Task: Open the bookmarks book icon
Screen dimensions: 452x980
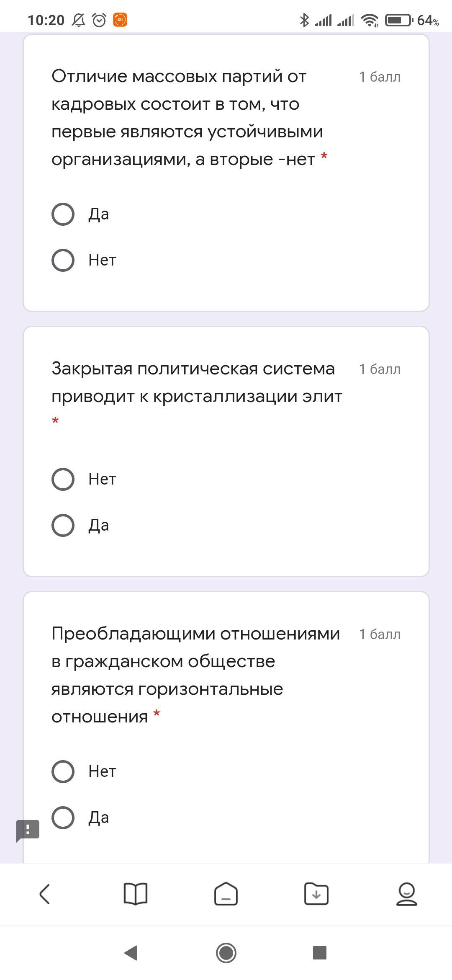Action: (x=136, y=894)
